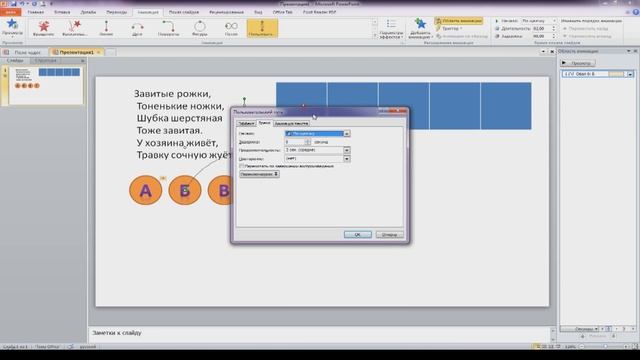Click the Move Later reorder button
The height and width of the screenshot is (360, 640).
(x=587, y=36)
